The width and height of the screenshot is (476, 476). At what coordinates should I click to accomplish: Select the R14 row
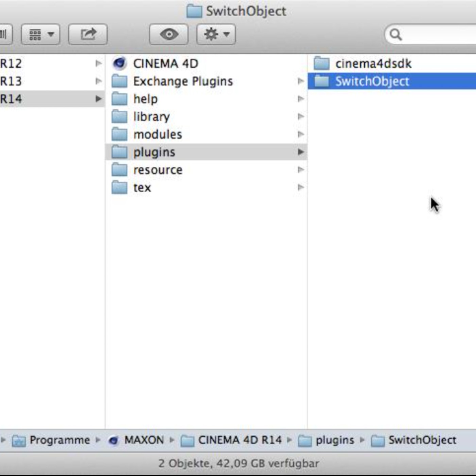pyautogui.click(x=52, y=99)
